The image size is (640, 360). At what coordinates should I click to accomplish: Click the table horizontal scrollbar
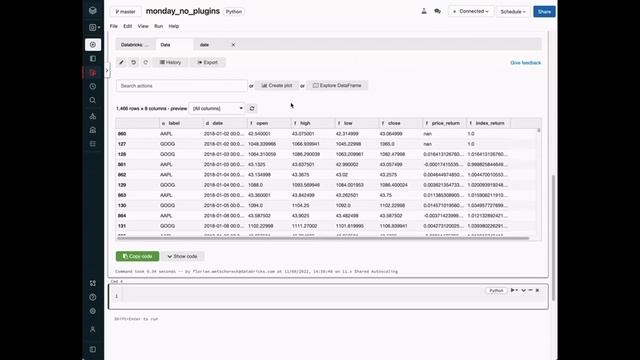pyautogui.click(x=322, y=238)
